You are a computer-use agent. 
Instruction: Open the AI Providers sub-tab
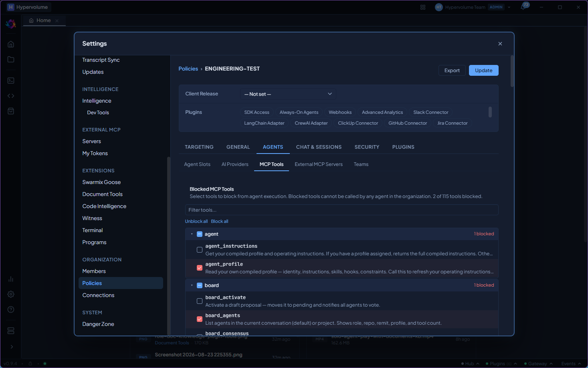click(x=235, y=164)
